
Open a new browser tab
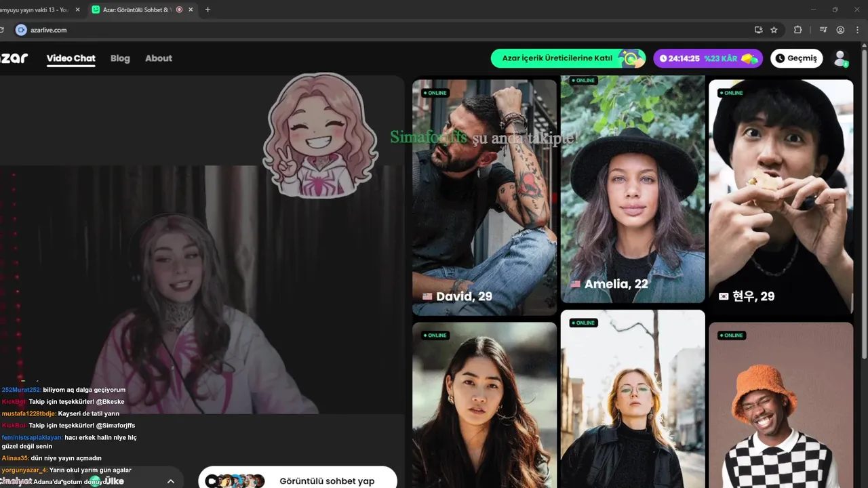coord(208,9)
